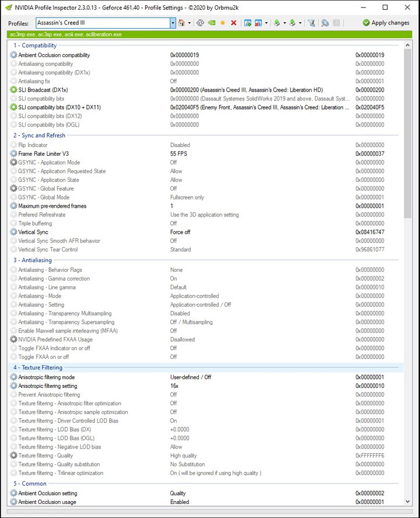Click the Apply changes button
The height and width of the screenshot is (518, 420).
click(x=386, y=23)
